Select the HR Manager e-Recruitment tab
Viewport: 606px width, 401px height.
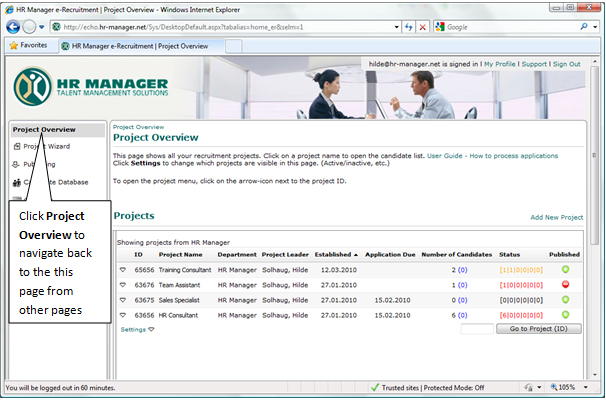pos(141,46)
